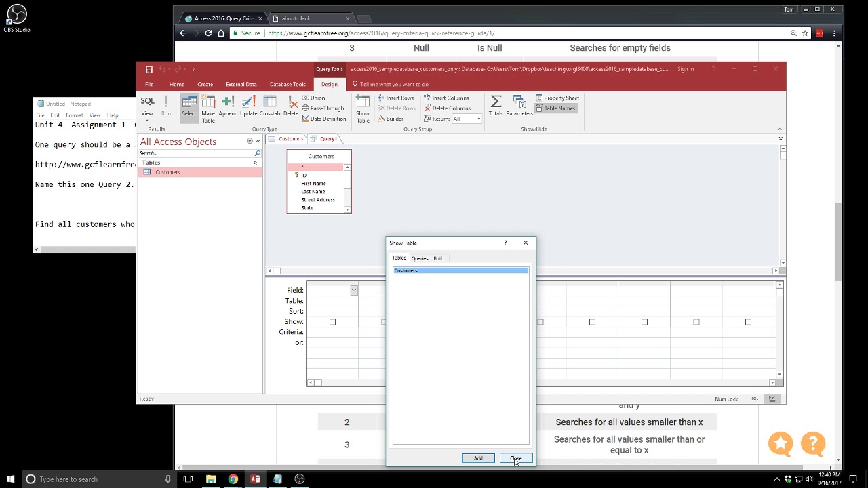
Task: Click Delete Columns in Query Setup
Action: [447, 108]
